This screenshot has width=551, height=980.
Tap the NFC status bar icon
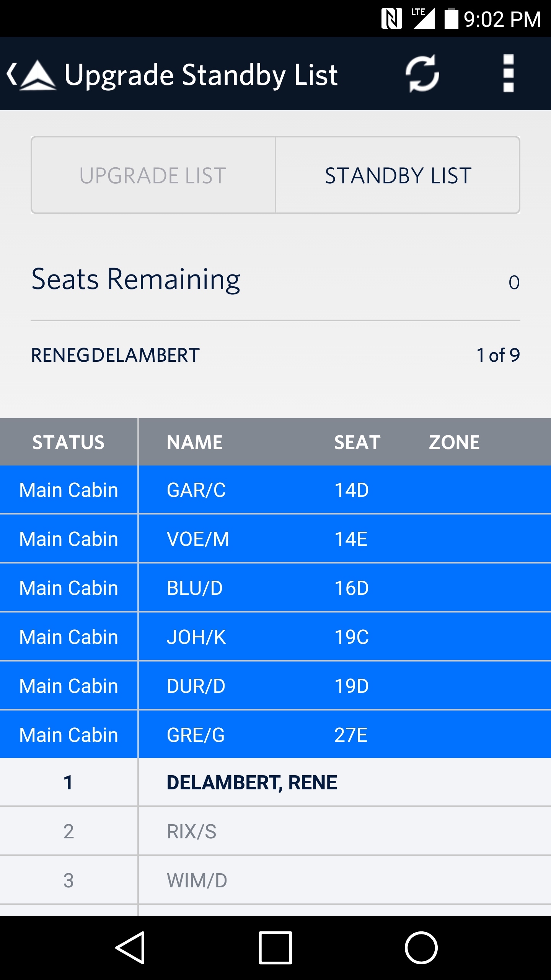pyautogui.click(x=391, y=18)
